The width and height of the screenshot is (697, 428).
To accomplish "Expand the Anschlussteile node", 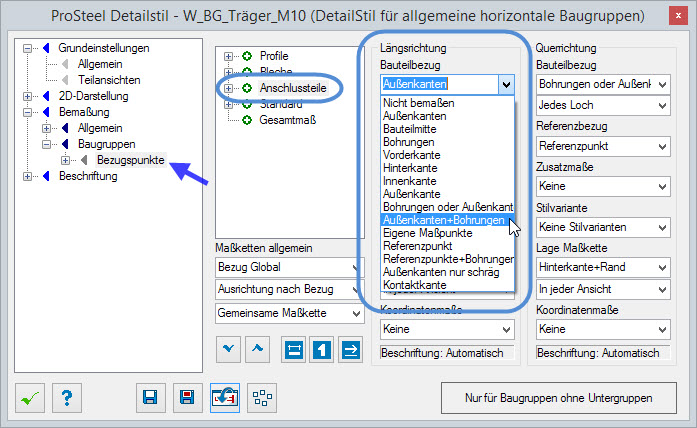I will click(x=228, y=88).
